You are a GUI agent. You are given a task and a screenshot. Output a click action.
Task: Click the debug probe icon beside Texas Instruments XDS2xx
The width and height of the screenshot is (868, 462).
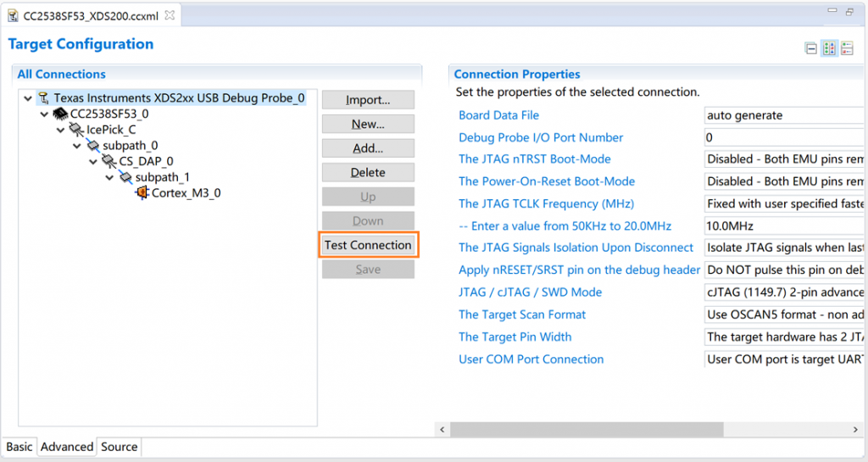44,98
